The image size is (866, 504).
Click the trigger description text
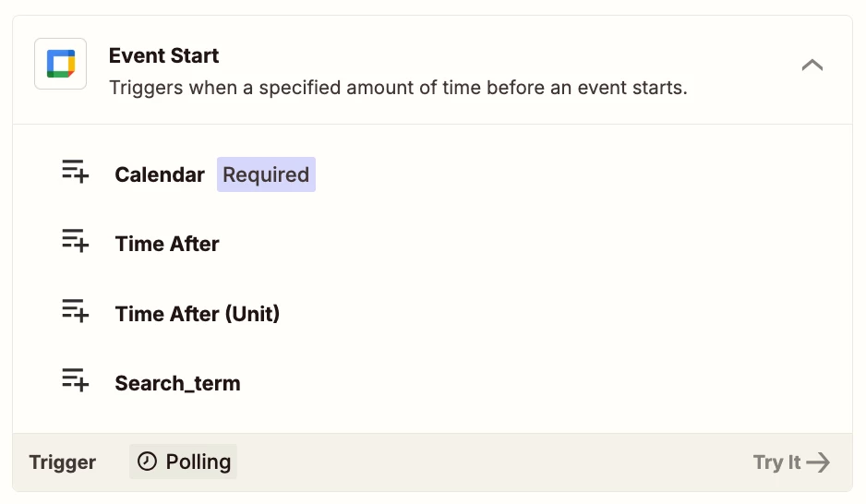click(x=398, y=88)
